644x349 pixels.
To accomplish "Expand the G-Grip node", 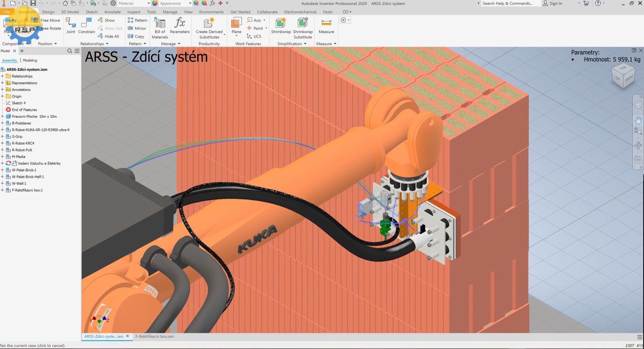I will (2, 136).
